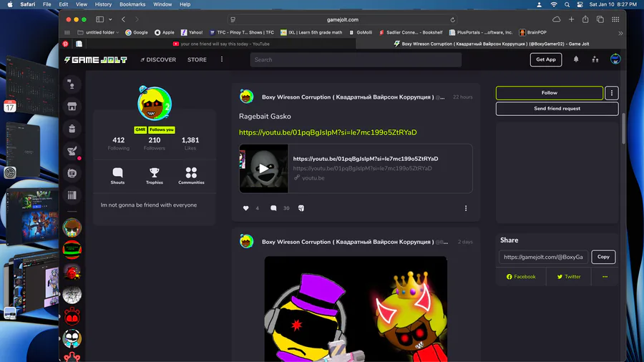Screen dimensions: 644x362
Task: Open a new Safari tab
Action: [x=571, y=19]
